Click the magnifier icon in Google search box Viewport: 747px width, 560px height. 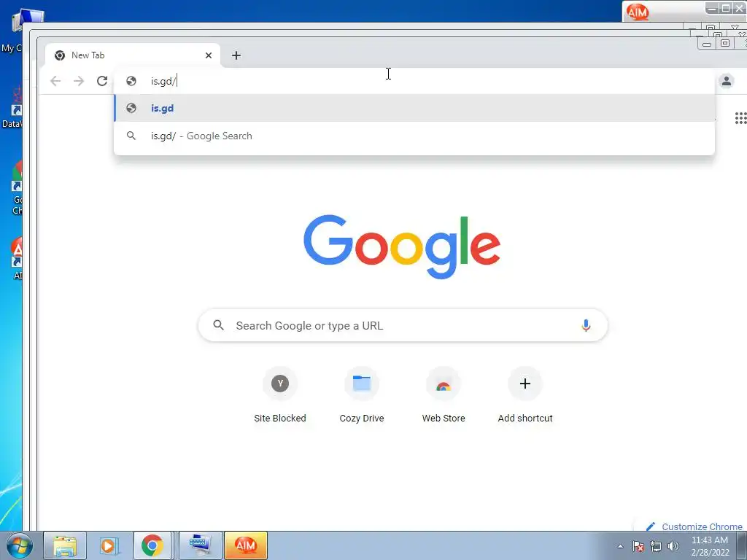218,325
